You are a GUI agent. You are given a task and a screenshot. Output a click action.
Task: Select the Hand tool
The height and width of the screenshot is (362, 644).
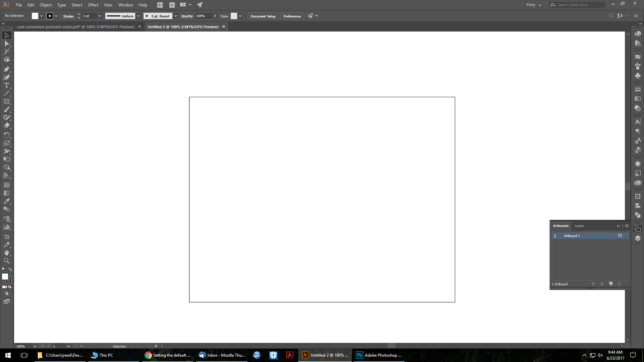pos(7,253)
